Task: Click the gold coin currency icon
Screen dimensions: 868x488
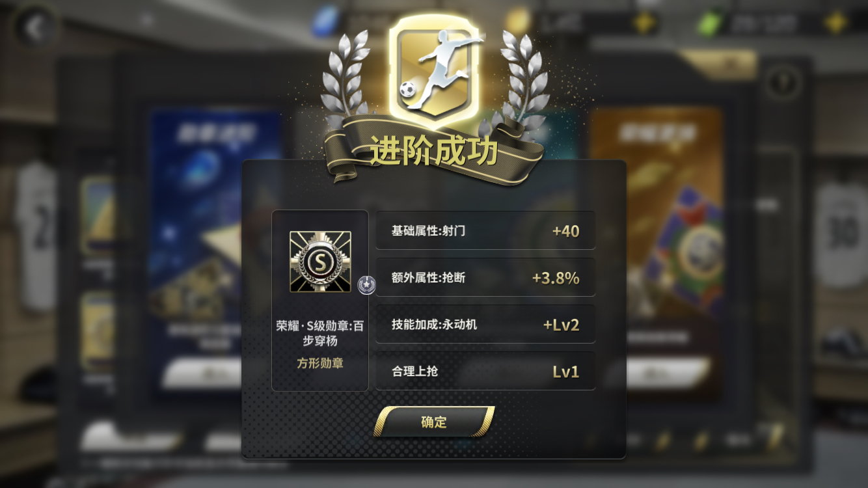Action: click(x=519, y=22)
